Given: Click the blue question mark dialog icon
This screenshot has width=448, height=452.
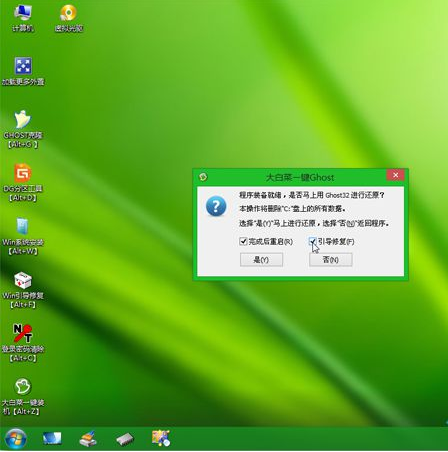Looking at the screenshot, I should (216, 206).
